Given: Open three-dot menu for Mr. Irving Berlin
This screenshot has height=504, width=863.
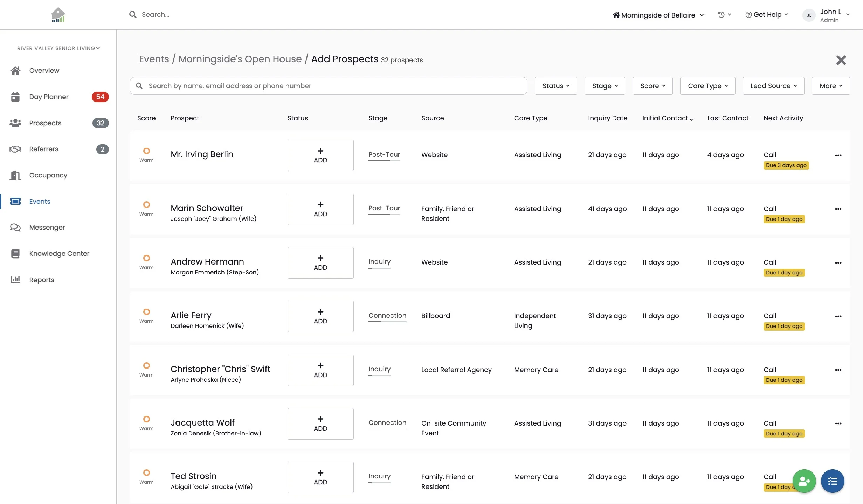Looking at the screenshot, I should [x=838, y=155].
